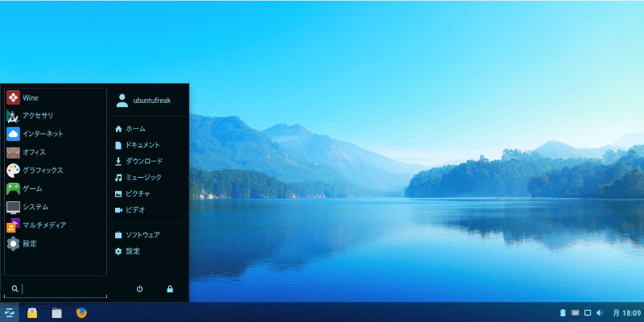Open the 設定 gear icon in category list
This screenshot has width=644, height=322.
click(x=13, y=244)
